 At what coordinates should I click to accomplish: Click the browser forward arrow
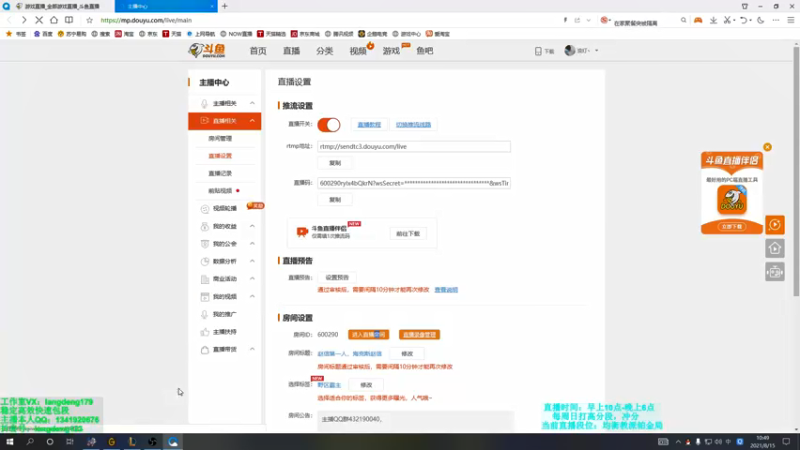[x=24, y=20]
